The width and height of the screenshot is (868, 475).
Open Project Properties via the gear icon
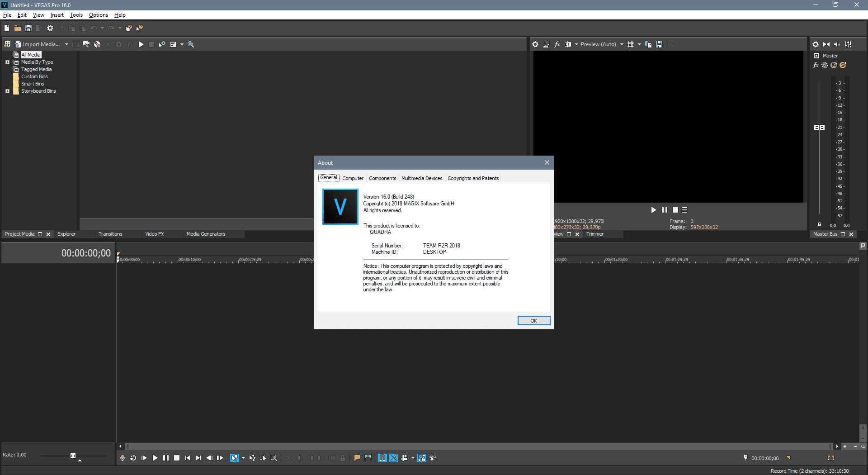50,28
